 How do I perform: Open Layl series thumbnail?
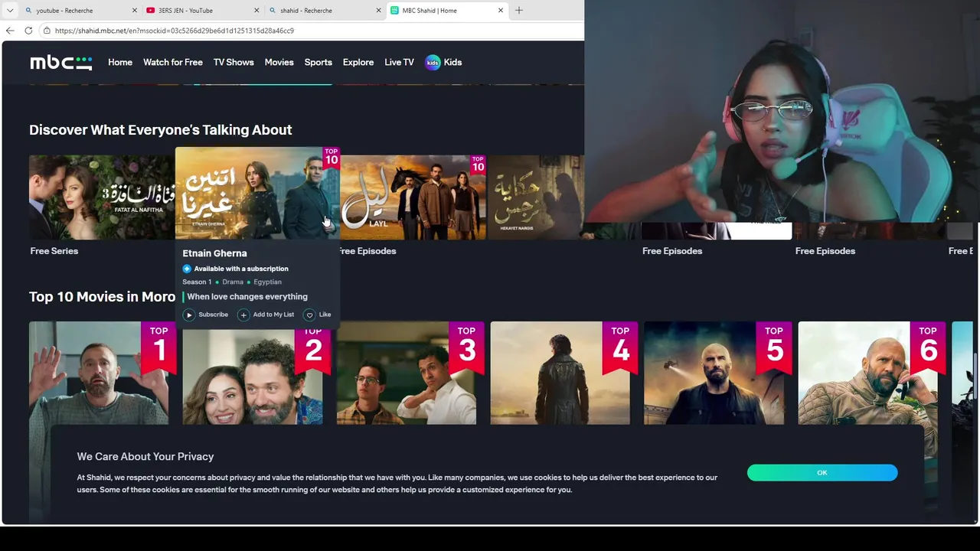[413, 197]
